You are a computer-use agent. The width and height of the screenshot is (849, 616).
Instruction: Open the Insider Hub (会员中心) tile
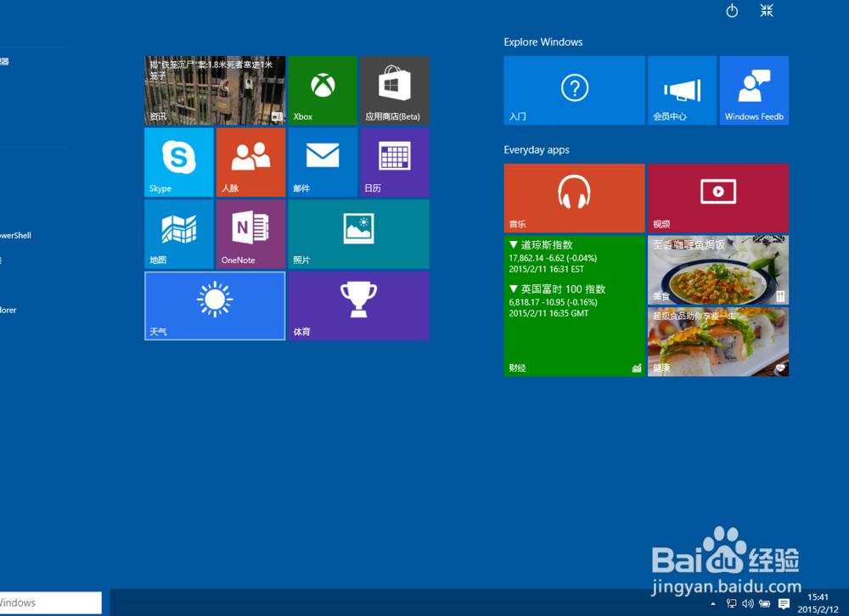(x=683, y=91)
